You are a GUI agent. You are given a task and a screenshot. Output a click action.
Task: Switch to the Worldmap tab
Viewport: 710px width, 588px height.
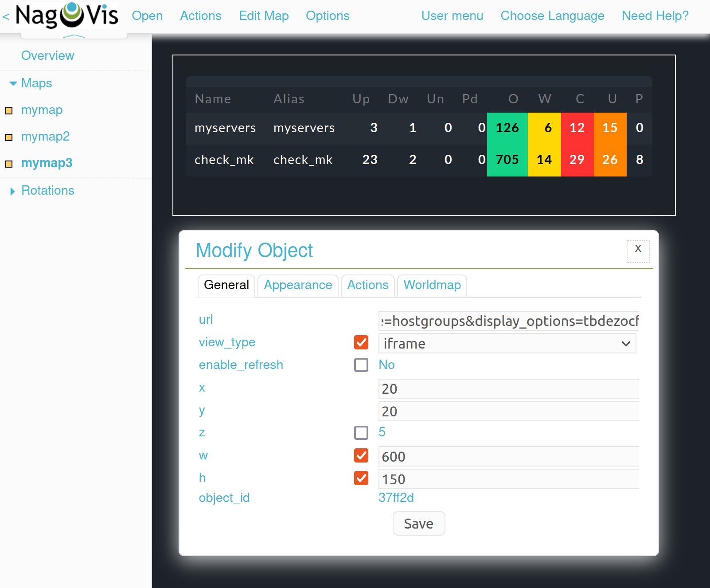432,285
